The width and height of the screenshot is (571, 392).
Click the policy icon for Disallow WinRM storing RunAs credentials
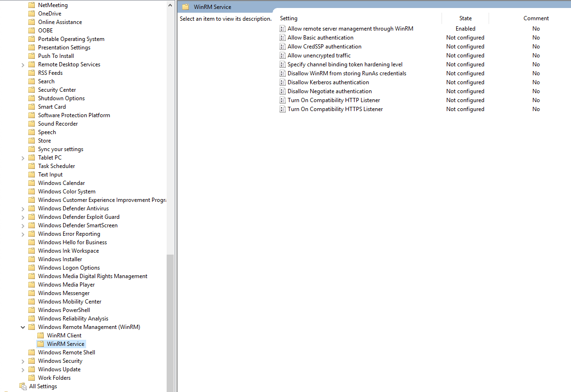point(282,73)
